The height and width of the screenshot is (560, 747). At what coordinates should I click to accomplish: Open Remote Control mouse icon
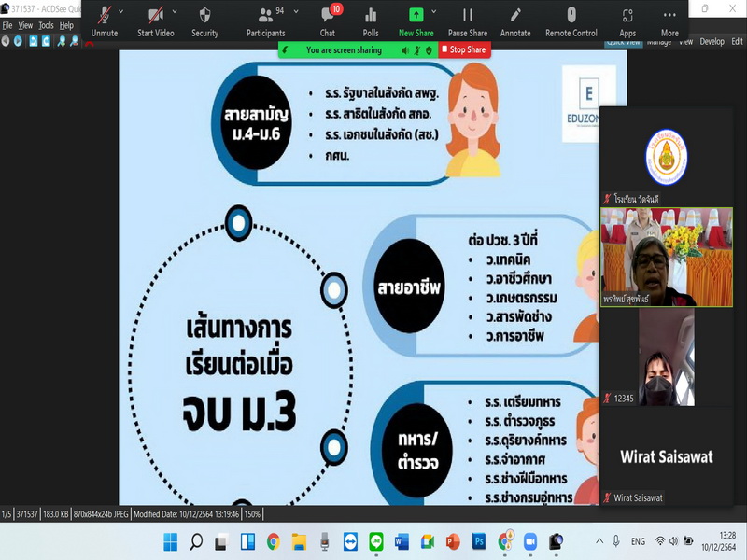(571, 21)
